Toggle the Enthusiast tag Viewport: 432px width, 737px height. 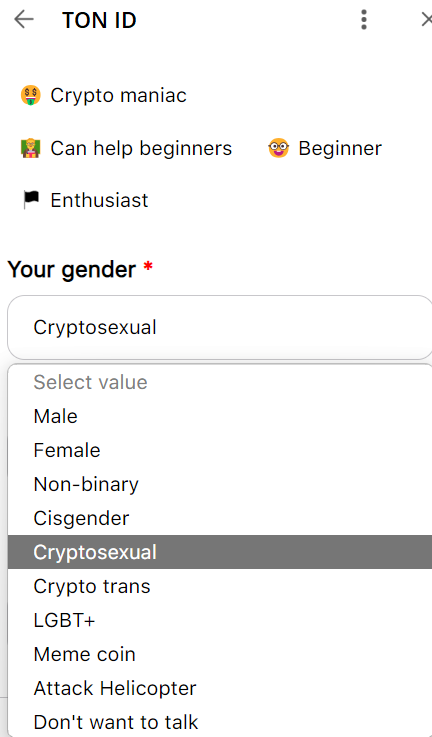(85, 200)
